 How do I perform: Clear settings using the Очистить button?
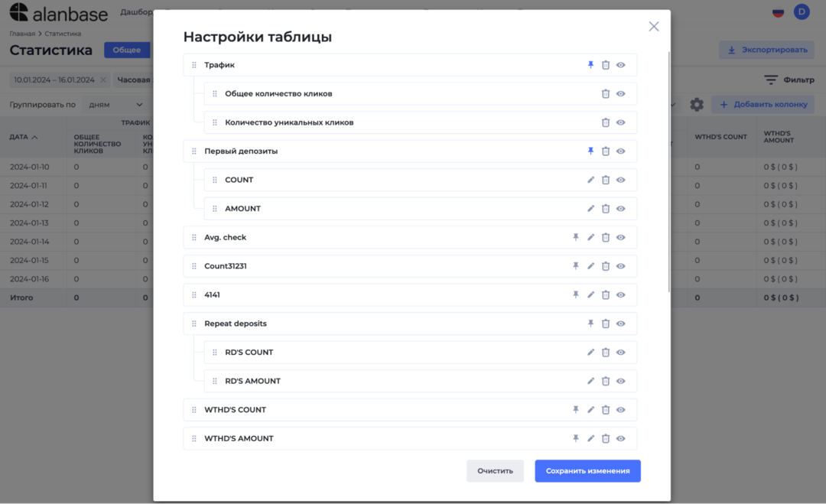point(495,471)
